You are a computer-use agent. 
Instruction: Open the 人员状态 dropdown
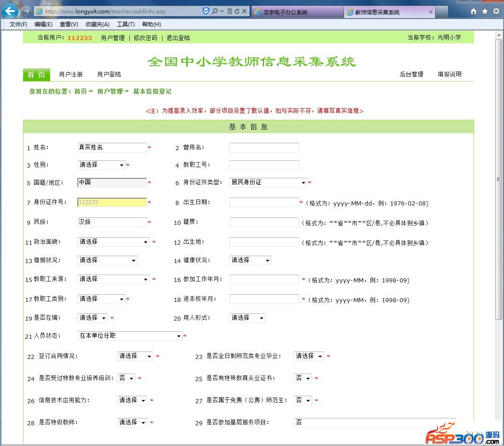[130, 336]
